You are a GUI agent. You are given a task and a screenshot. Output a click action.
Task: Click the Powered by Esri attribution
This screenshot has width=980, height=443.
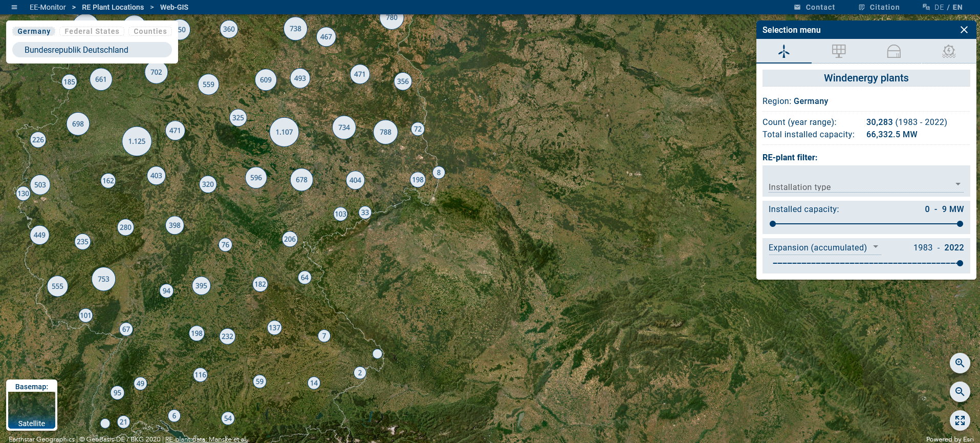(x=950, y=439)
